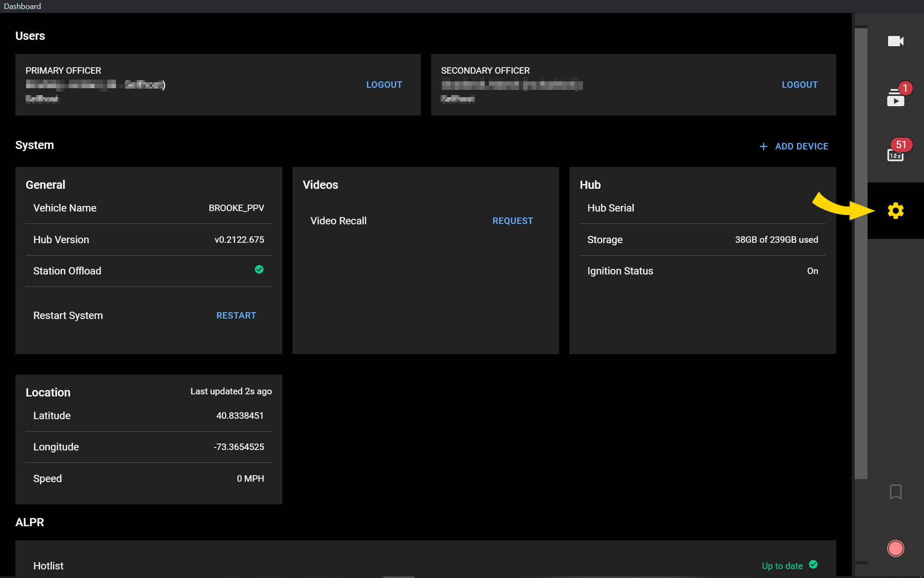This screenshot has height=578, width=924.
Task: Logout the primary officer
Action: (384, 84)
